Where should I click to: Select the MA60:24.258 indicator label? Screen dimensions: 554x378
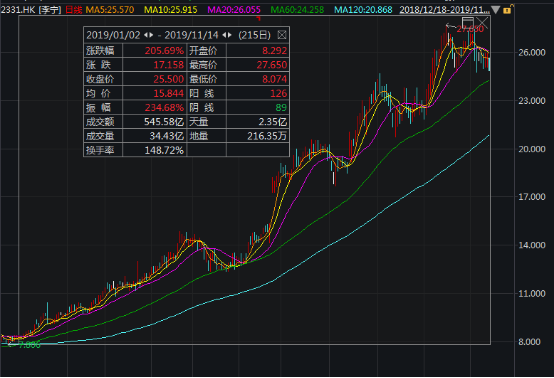[x=297, y=10]
